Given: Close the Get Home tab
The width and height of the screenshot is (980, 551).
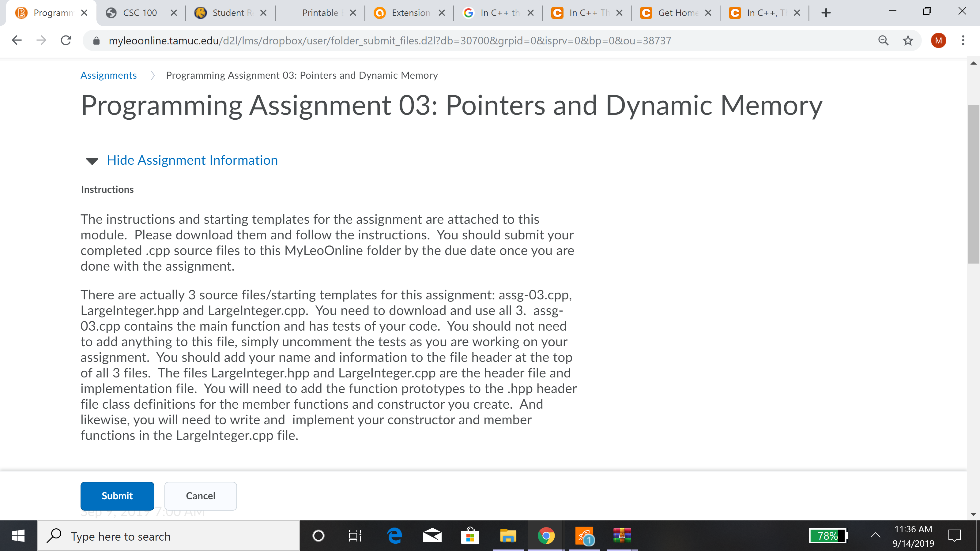Looking at the screenshot, I should pyautogui.click(x=708, y=13).
